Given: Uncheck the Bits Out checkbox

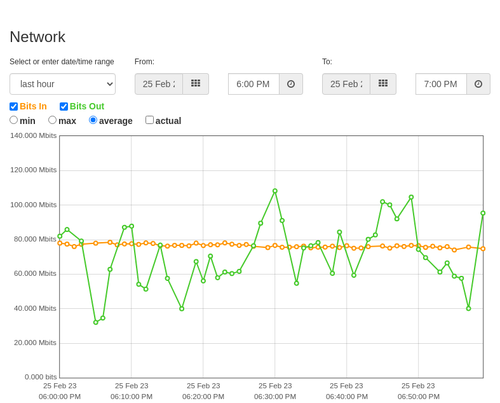Looking at the screenshot, I should [x=64, y=106].
